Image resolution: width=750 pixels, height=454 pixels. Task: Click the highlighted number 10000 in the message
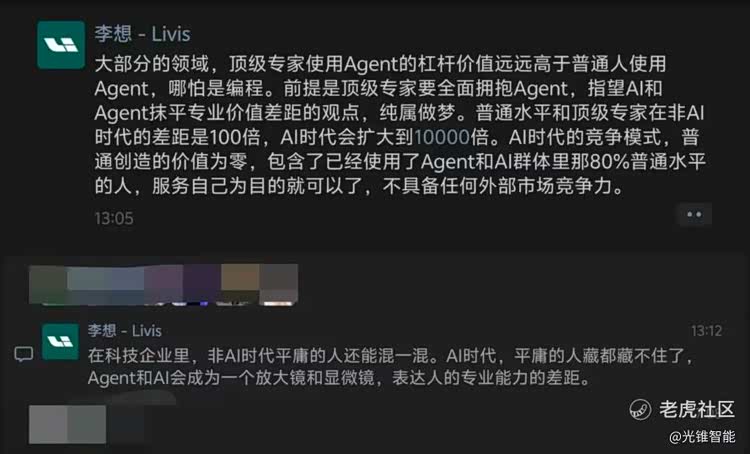tap(442, 137)
